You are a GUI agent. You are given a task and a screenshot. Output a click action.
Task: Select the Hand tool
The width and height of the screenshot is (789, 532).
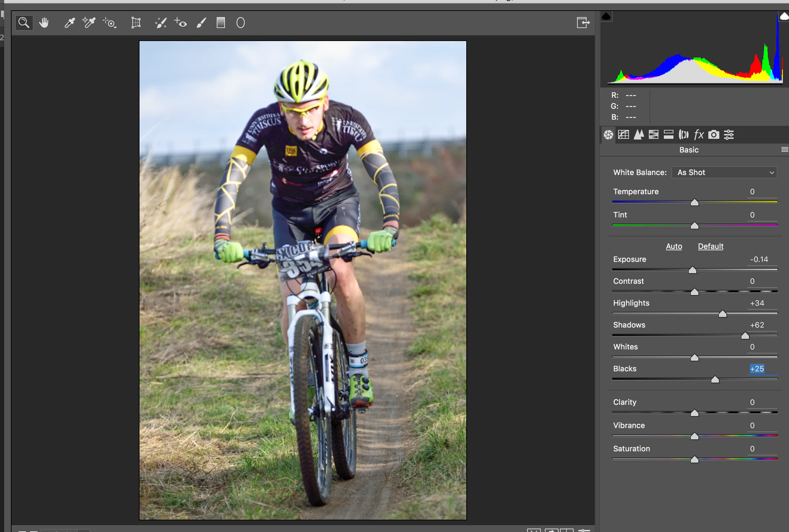44,23
